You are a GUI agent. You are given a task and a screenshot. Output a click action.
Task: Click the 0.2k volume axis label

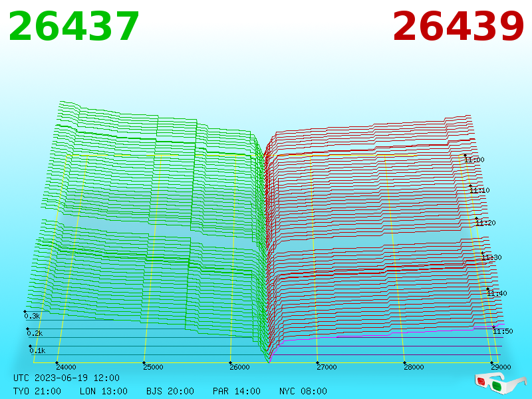click(35, 334)
